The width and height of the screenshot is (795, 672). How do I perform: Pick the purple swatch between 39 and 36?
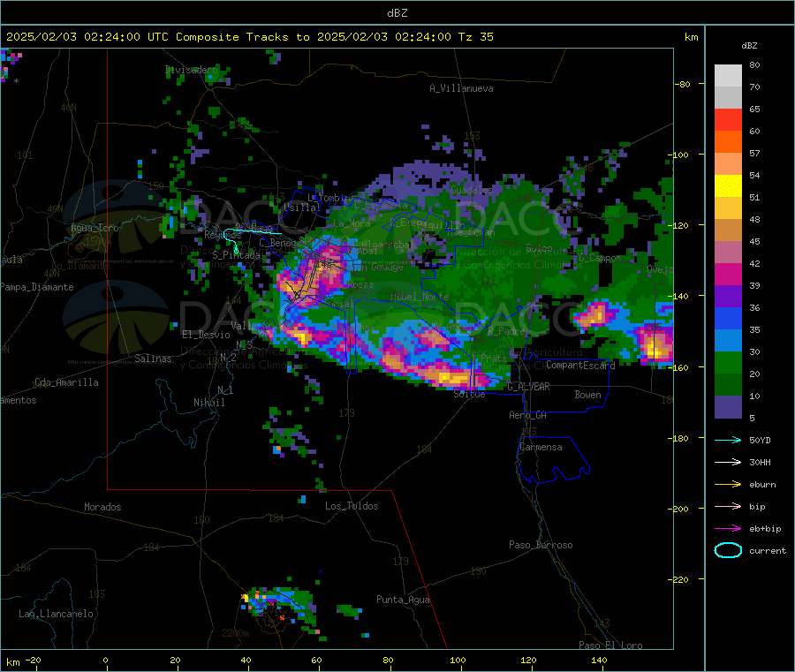click(728, 297)
